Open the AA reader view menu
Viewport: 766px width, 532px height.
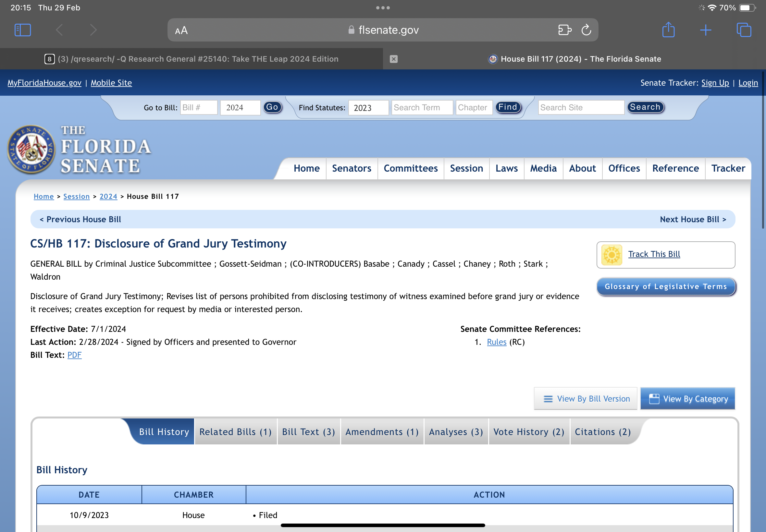pos(181,30)
